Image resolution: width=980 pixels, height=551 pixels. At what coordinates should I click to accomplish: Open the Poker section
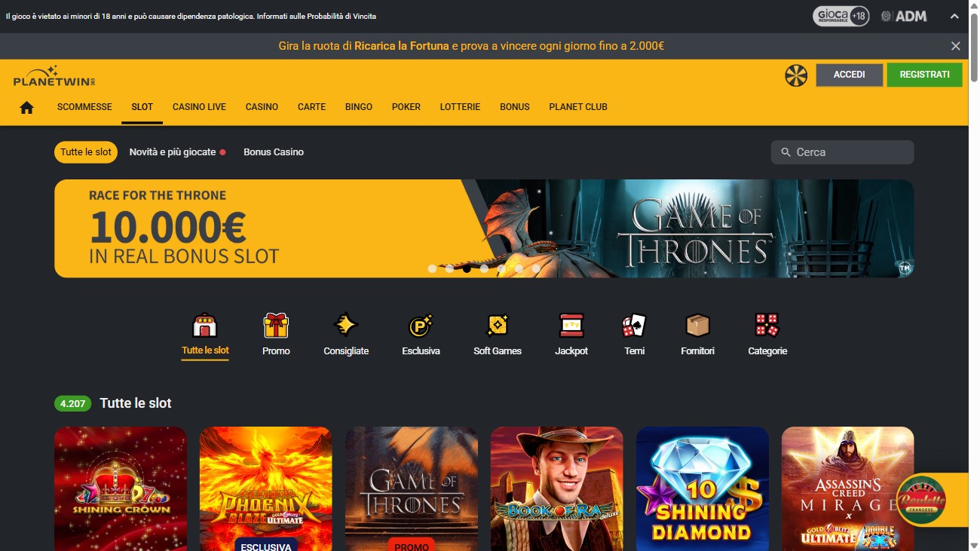point(406,107)
